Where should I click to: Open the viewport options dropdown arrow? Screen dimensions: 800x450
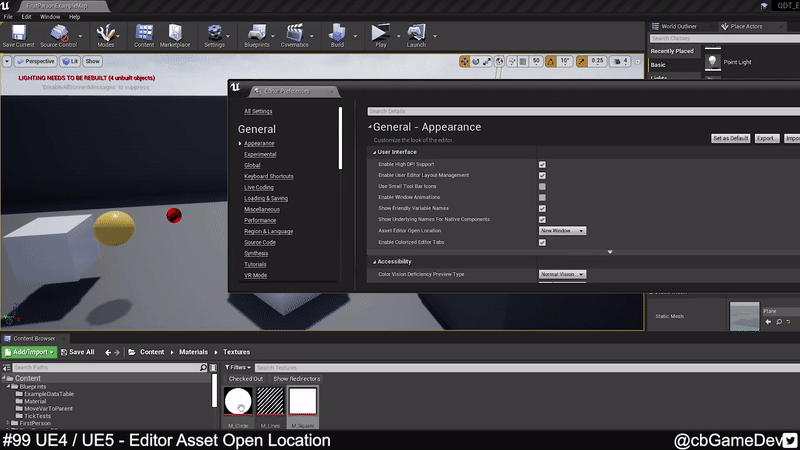[x=7, y=61]
